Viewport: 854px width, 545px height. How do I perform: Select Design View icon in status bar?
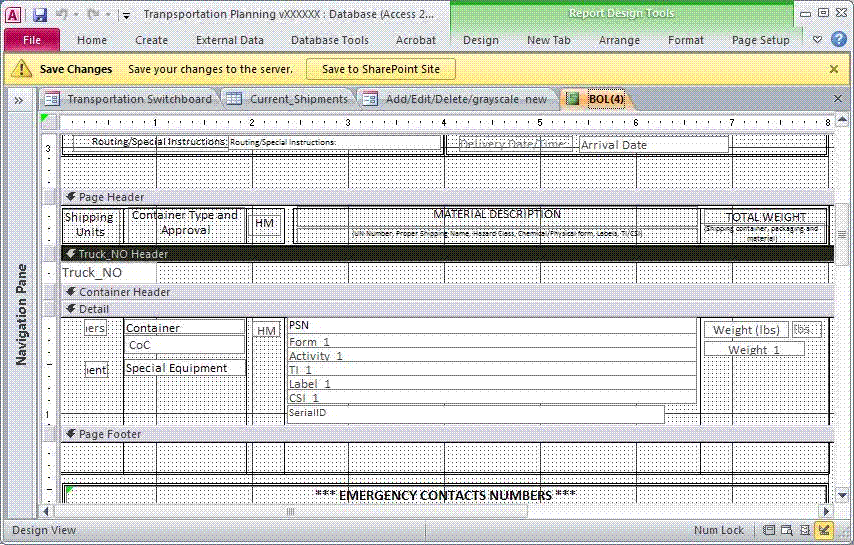[824, 530]
